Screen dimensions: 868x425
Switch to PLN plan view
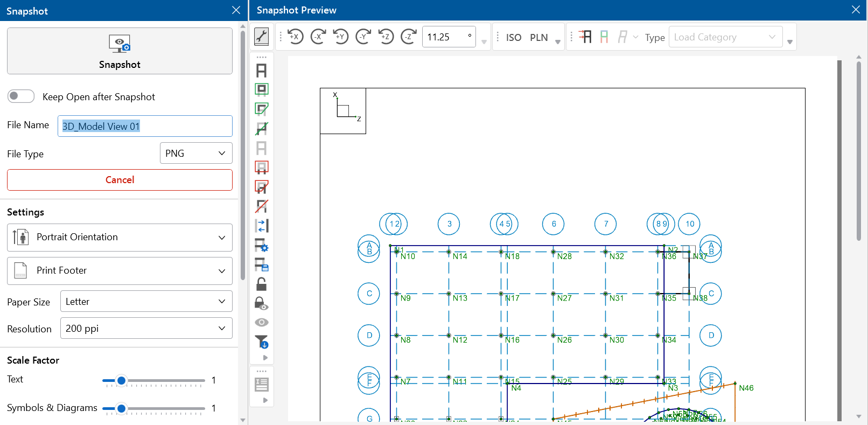[538, 38]
